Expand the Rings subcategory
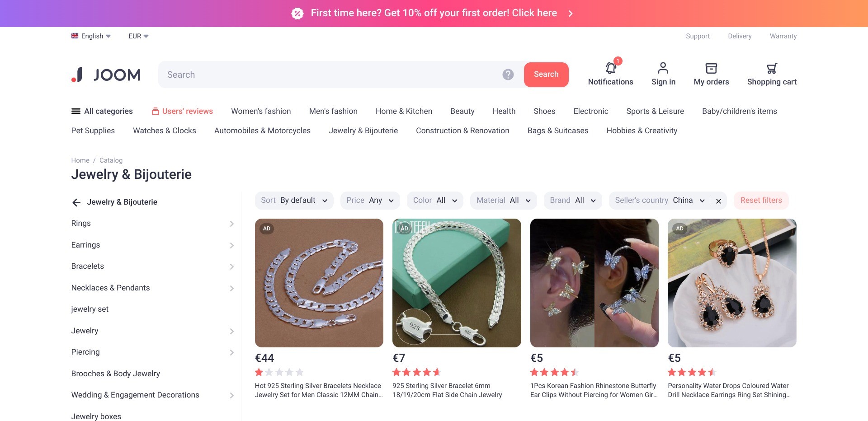868x421 pixels. pyautogui.click(x=231, y=224)
